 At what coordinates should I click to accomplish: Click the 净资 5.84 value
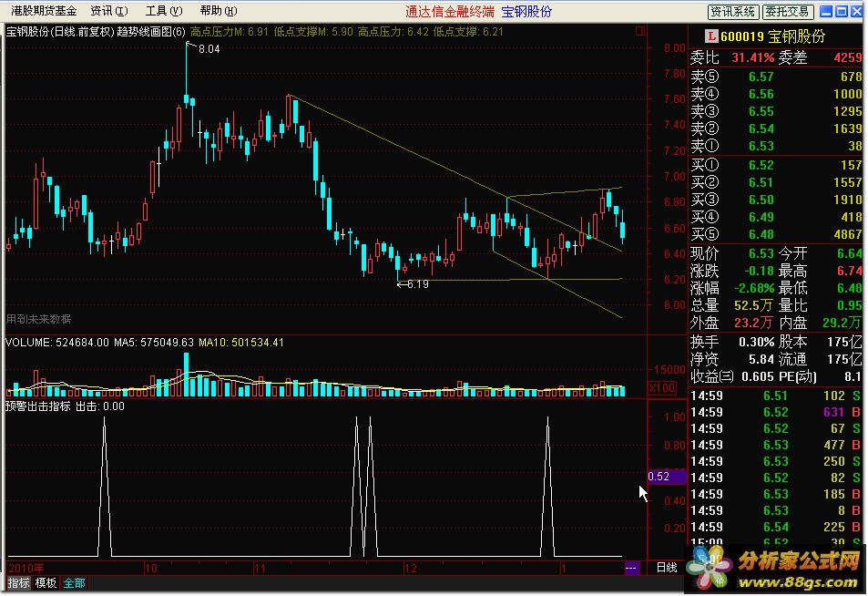pos(761,359)
